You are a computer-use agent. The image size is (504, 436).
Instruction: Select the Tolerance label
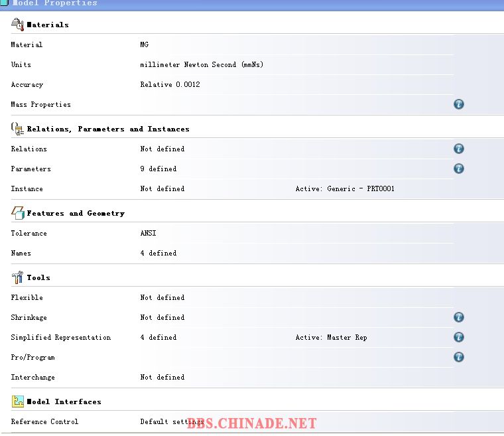29,234
